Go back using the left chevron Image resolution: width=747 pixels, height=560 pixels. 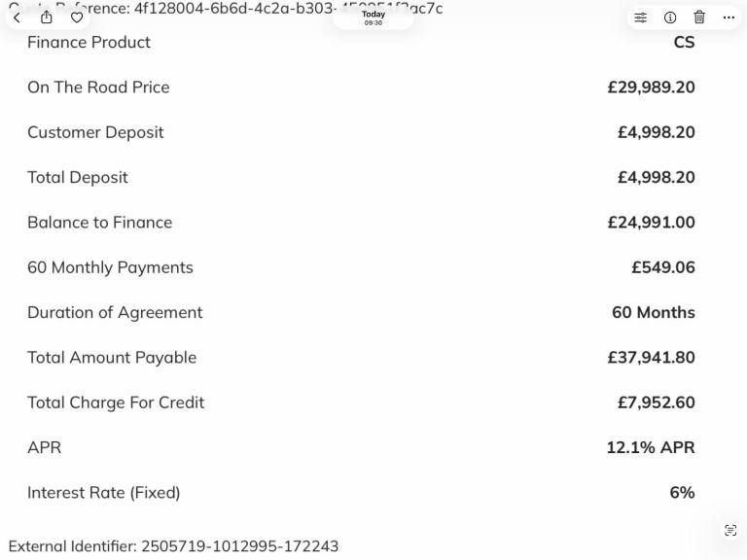18,17
